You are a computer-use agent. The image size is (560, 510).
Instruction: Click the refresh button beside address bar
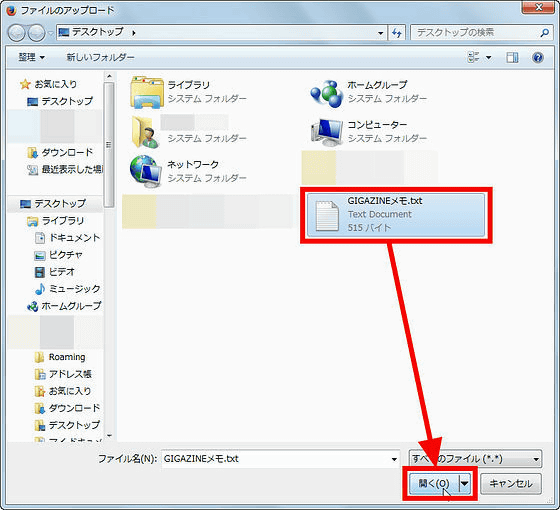pos(397,33)
